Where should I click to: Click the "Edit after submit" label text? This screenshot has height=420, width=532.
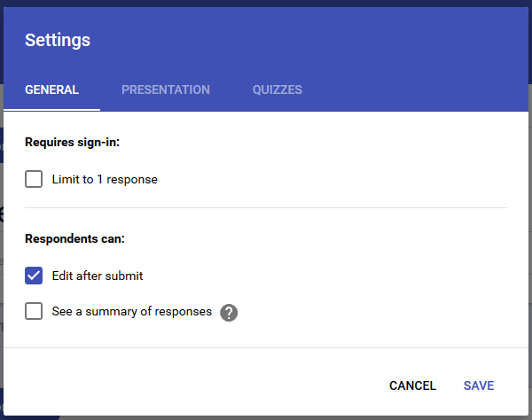tap(98, 276)
